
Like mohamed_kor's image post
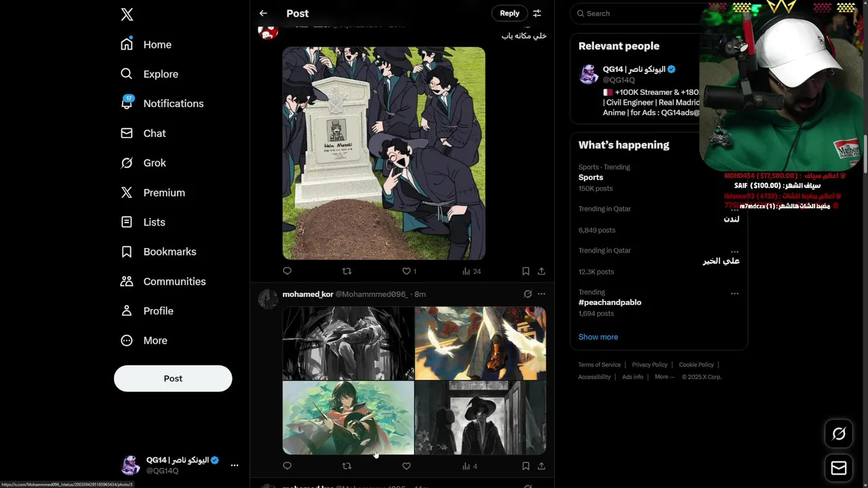(x=406, y=466)
